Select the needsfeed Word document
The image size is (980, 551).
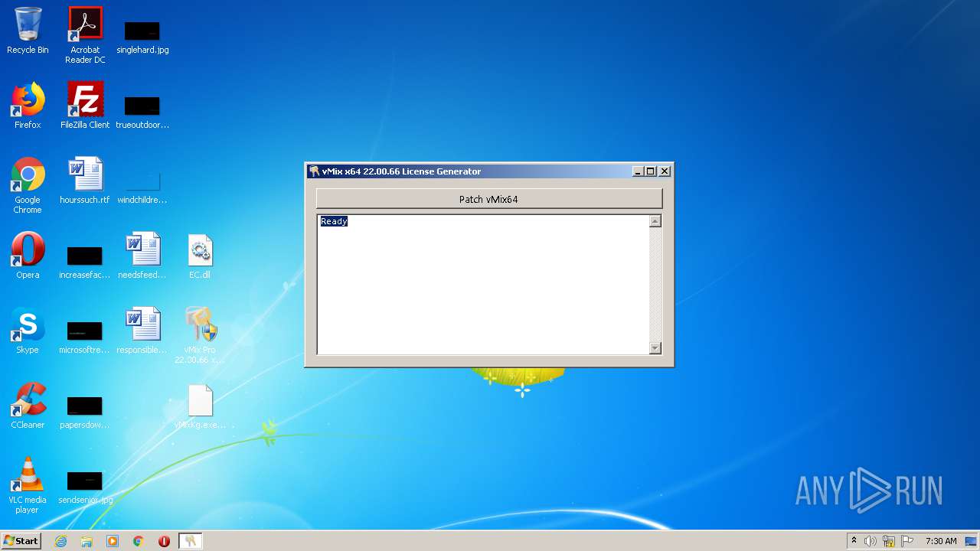[x=142, y=256]
